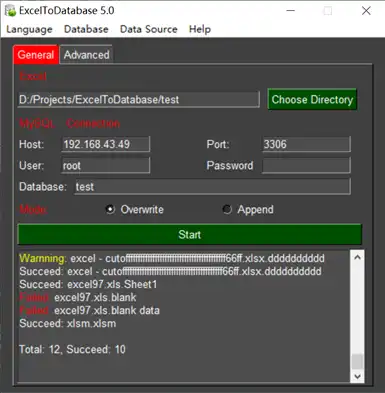Click the 'Failed: excel97.xls.blank data' log line

[x=89, y=310]
